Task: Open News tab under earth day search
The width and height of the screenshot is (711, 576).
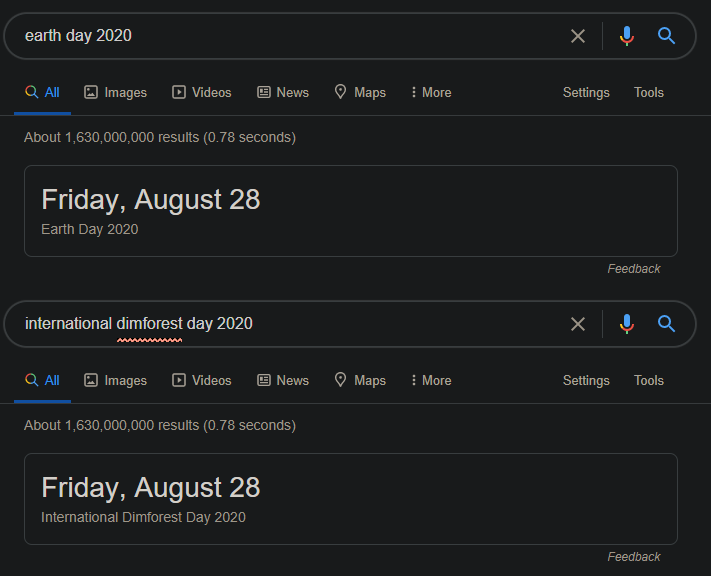Action: pos(283,93)
